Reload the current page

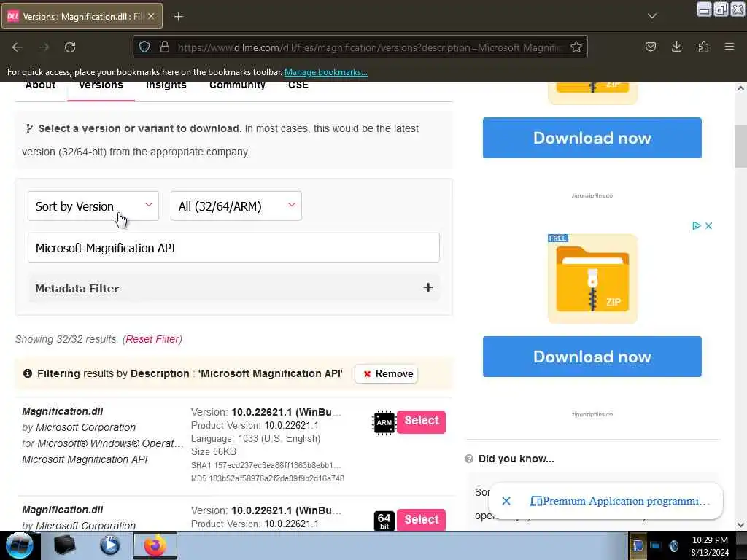pos(70,47)
